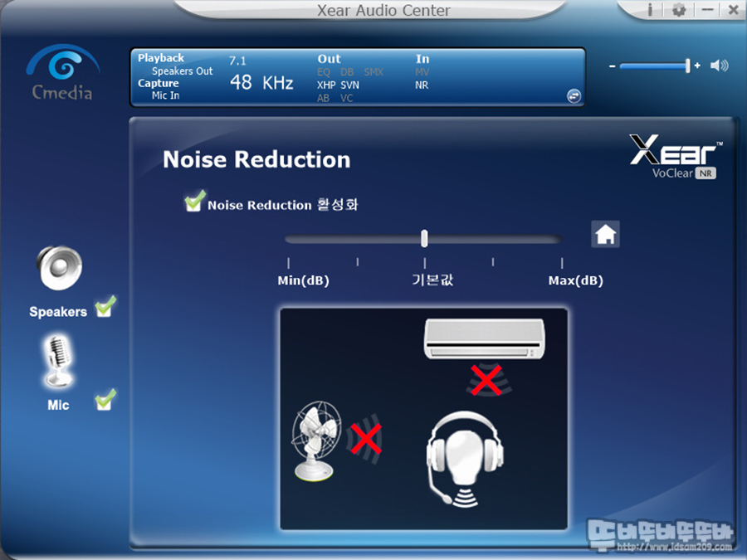Screen dimensions: 747x560
Task: Click the Max(dB) label
Action: 575,280
